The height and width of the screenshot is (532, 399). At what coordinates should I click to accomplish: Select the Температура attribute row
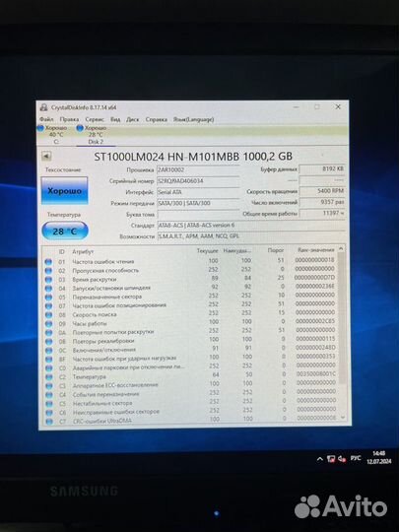point(190,375)
